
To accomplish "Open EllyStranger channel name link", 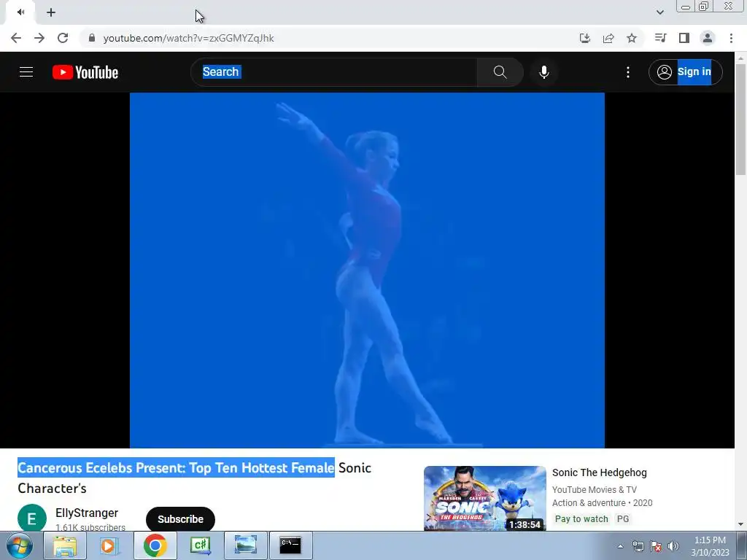I will 87,513.
